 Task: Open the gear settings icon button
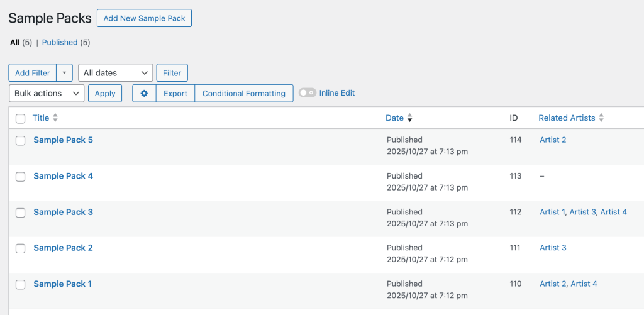coord(144,93)
